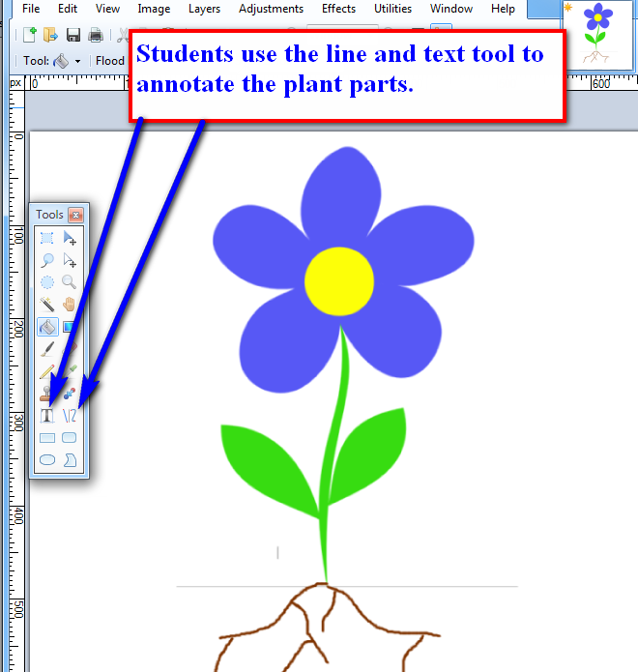The image size is (638, 672).
Task: Click the Print icon in toolbar
Action: click(x=96, y=35)
